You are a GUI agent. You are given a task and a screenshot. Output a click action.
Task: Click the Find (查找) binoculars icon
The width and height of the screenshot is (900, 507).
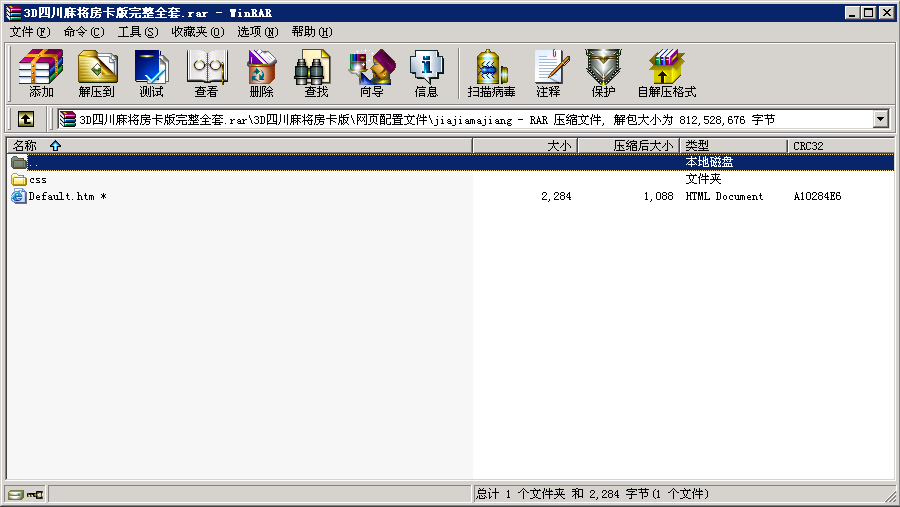[316, 73]
